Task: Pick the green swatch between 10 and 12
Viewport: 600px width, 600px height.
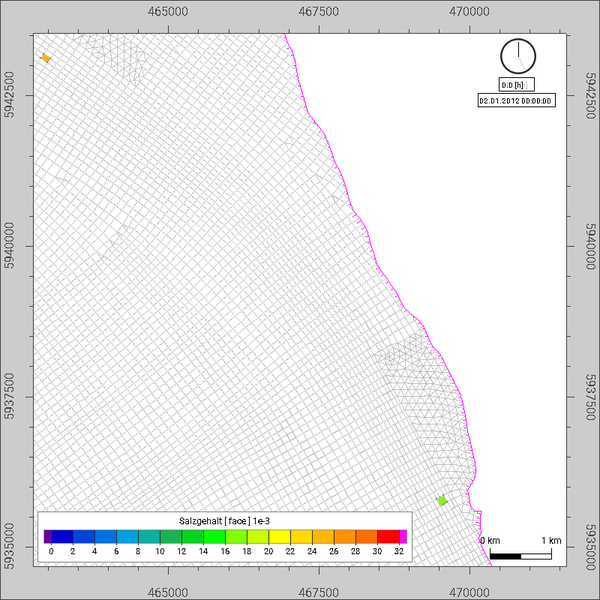Action: 171,537
